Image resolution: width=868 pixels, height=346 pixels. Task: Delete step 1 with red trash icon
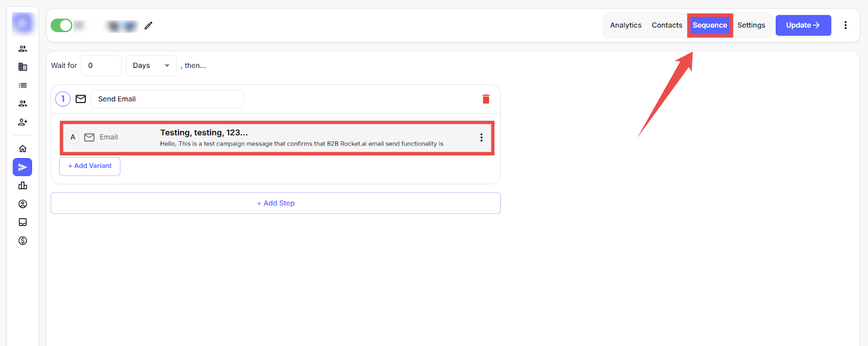[x=486, y=99]
